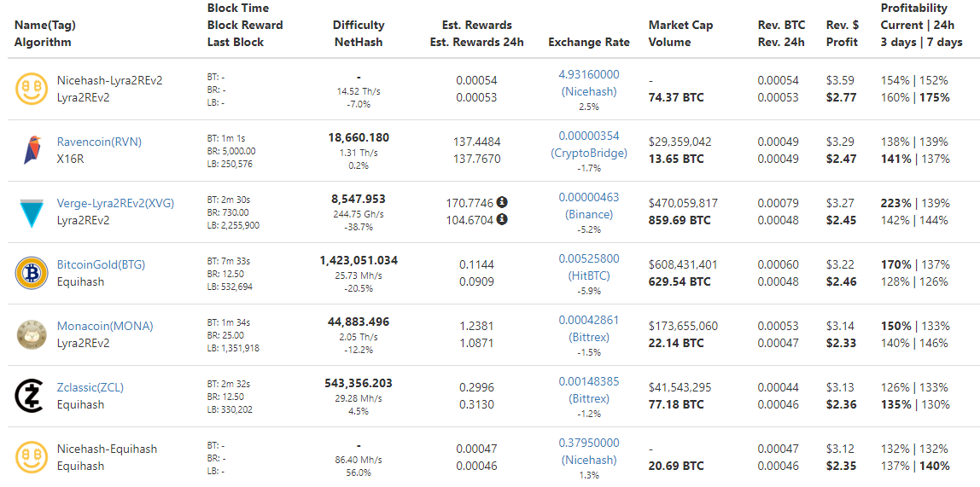Click the Verge blue triangle logo

(31, 212)
